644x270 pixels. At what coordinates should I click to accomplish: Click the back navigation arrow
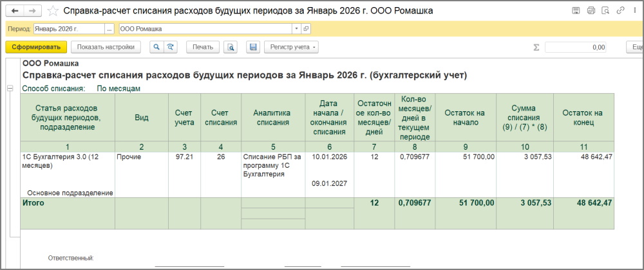pos(15,11)
